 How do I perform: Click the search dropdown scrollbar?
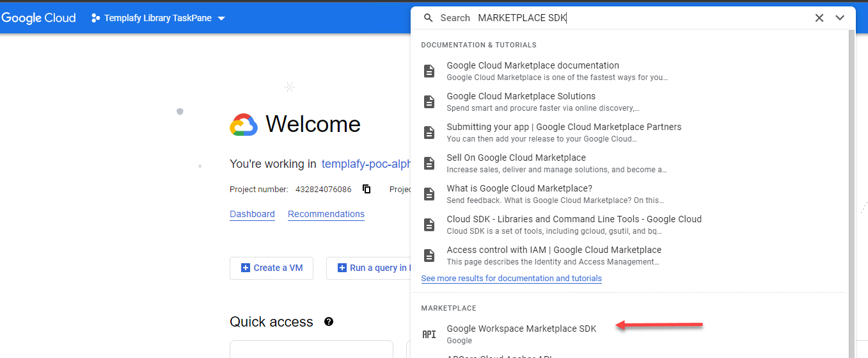pos(851,192)
